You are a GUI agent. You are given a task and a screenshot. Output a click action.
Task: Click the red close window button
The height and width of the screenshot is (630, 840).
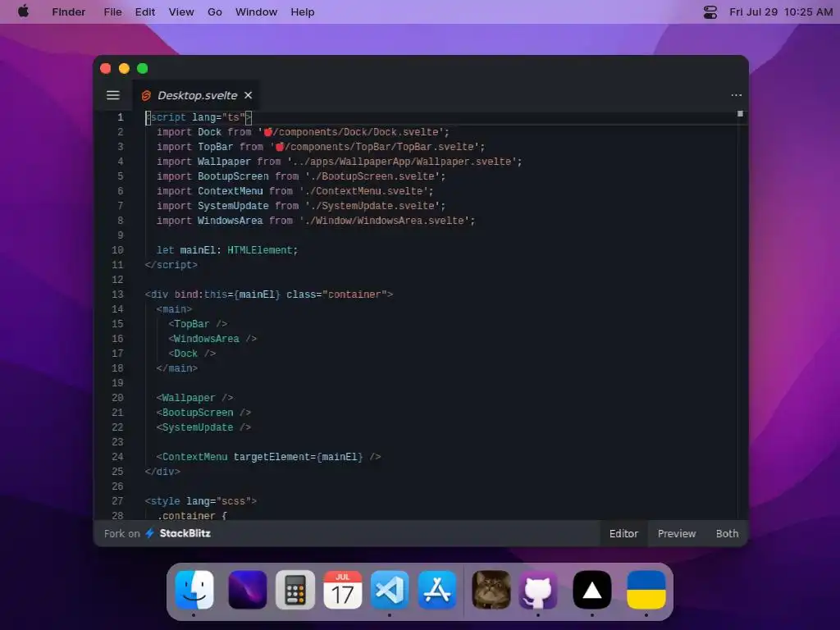(x=106, y=69)
